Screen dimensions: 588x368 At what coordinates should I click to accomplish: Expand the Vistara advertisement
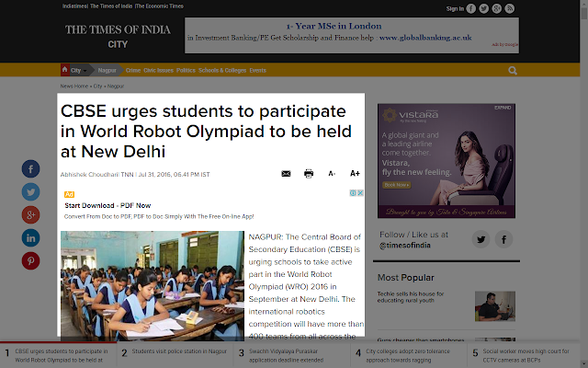click(x=503, y=108)
